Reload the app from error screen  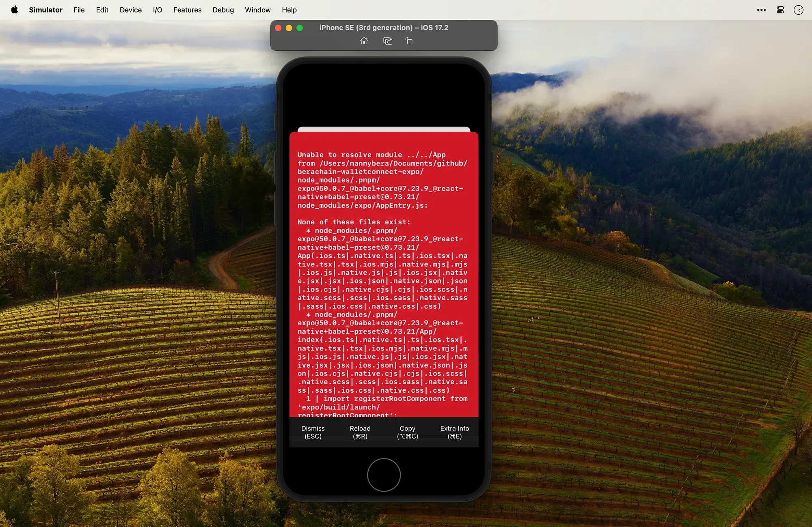pyautogui.click(x=360, y=432)
